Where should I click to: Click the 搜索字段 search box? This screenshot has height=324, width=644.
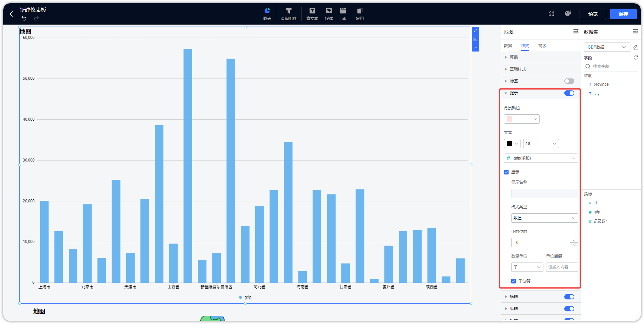point(611,66)
